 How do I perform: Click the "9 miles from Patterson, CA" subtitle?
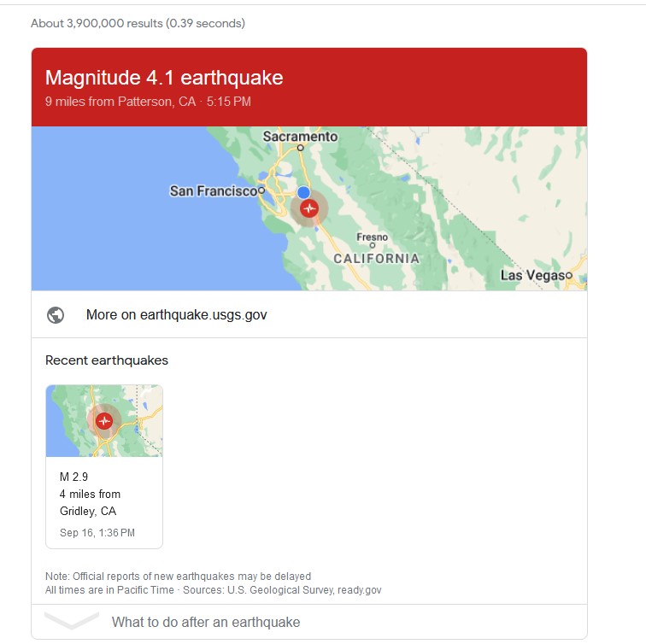(x=120, y=102)
